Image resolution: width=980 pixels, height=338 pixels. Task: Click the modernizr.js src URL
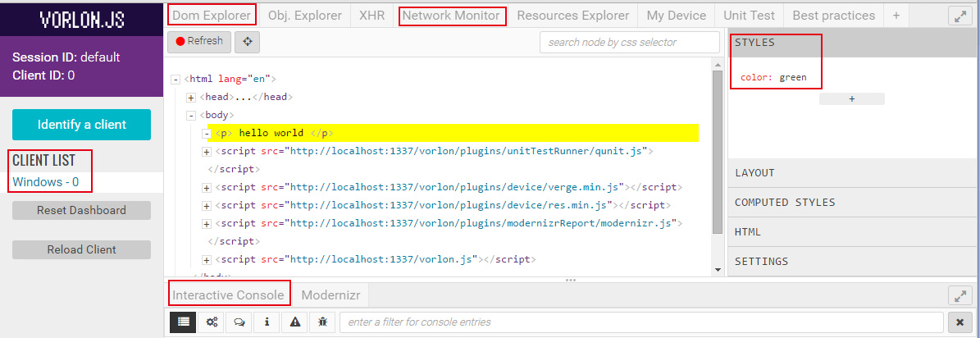point(481,223)
